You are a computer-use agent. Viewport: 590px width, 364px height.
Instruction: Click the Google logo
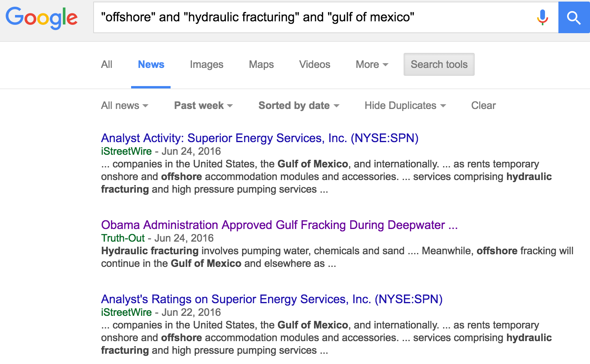(x=41, y=18)
